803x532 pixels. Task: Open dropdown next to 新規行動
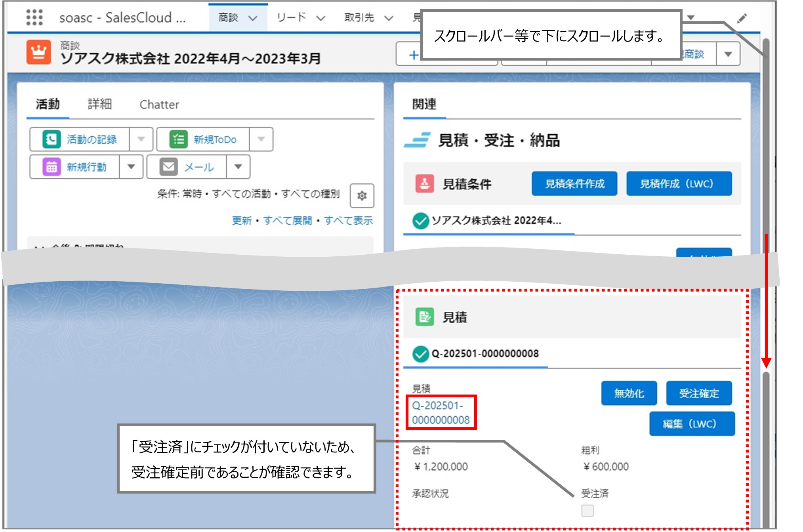click(x=131, y=167)
